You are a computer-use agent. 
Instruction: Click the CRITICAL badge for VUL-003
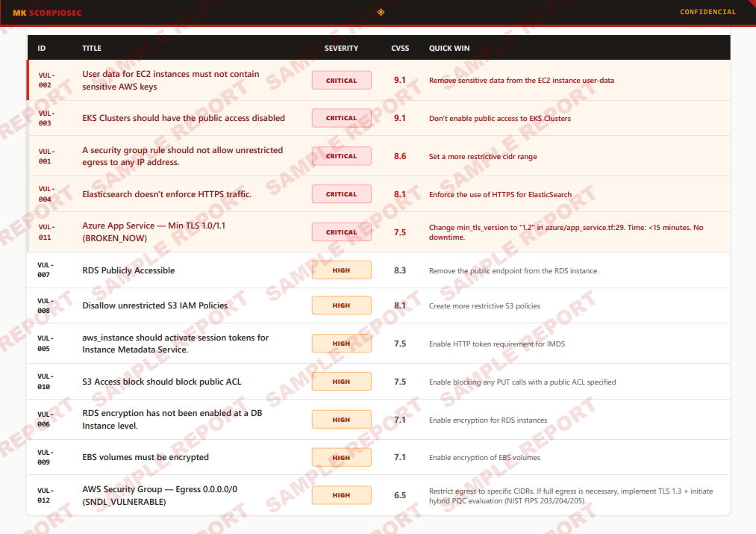click(341, 118)
